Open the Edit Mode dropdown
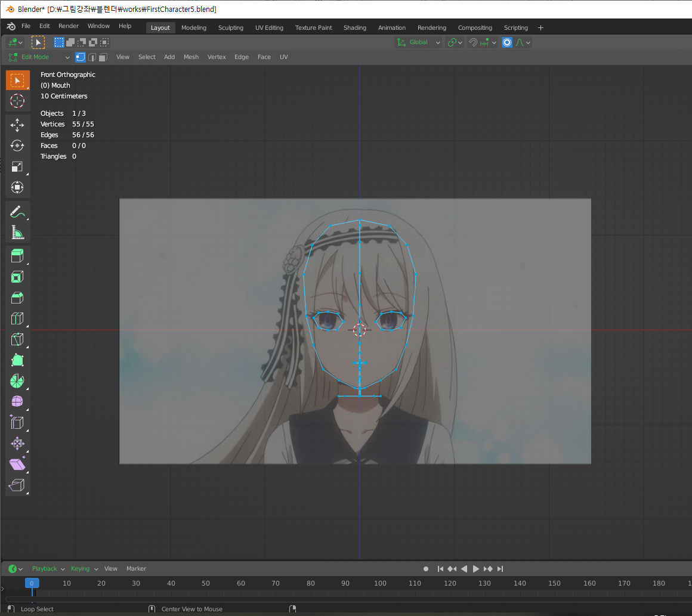This screenshot has height=616, width=692. pyautogui.click(x=39, y=57)
